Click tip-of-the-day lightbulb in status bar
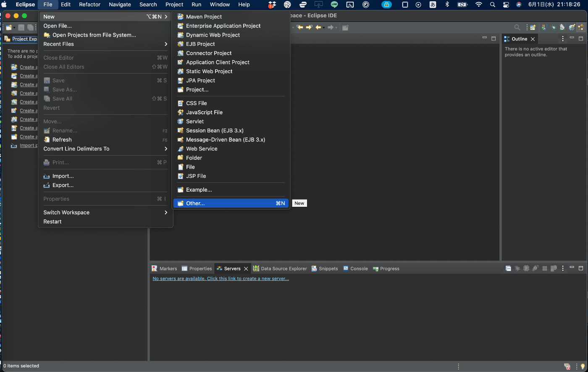Screen dimensions: 588x372 point(583,366)
